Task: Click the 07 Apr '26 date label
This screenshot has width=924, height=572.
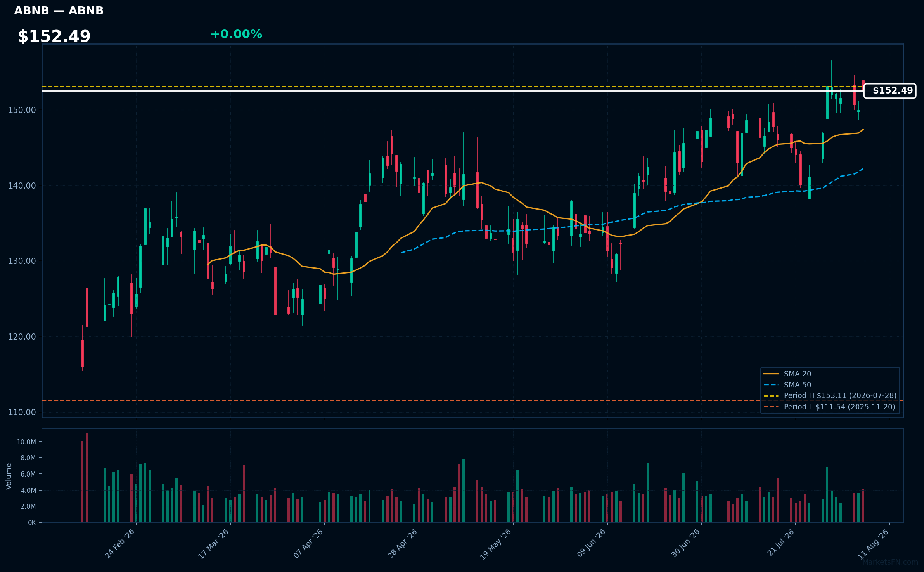Action: (x=308, y=544)
